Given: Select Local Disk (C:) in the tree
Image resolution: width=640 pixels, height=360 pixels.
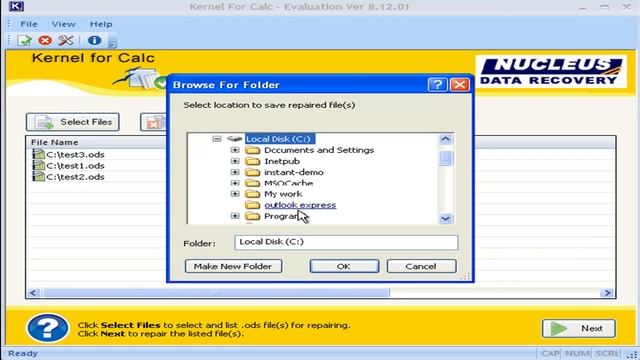Looking at the screenshot, I should coord(280,139).
